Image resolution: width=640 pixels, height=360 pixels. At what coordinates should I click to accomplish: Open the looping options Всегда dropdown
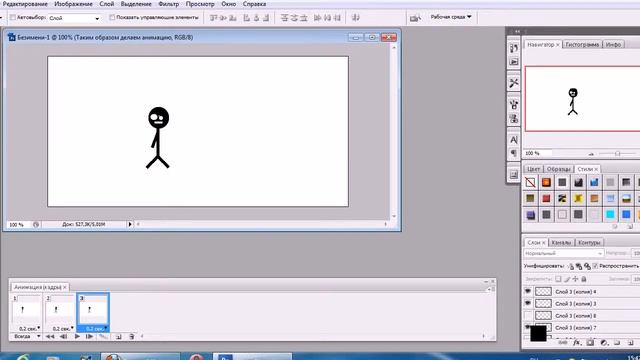[x=27, y=337]
